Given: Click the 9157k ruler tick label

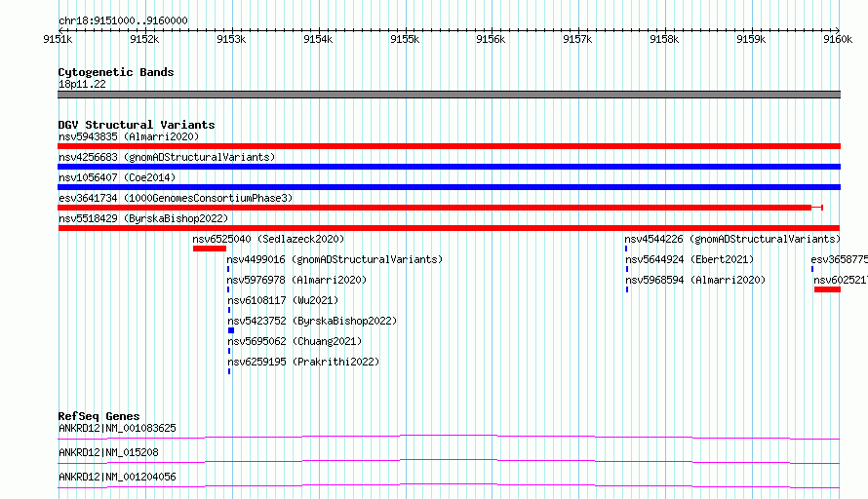Looking at the screenshot, I should pyautogui.click(x=577, y=39).
